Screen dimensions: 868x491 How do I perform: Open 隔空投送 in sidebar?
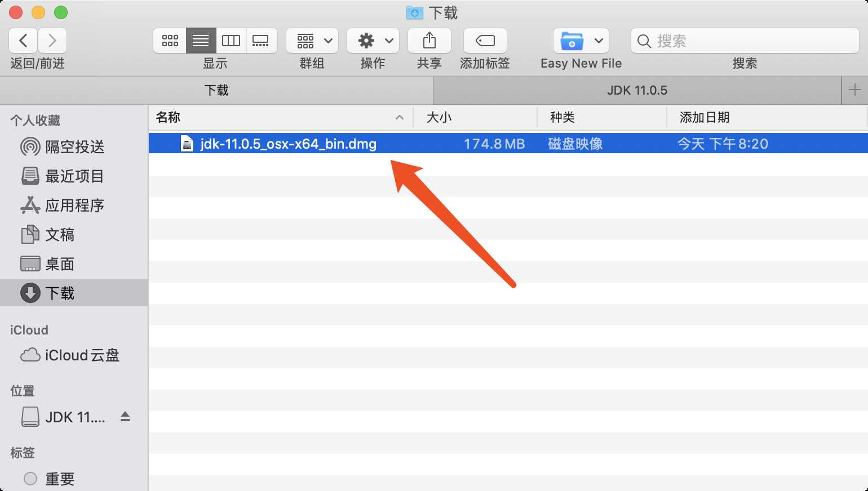click(x=74, y=147)
